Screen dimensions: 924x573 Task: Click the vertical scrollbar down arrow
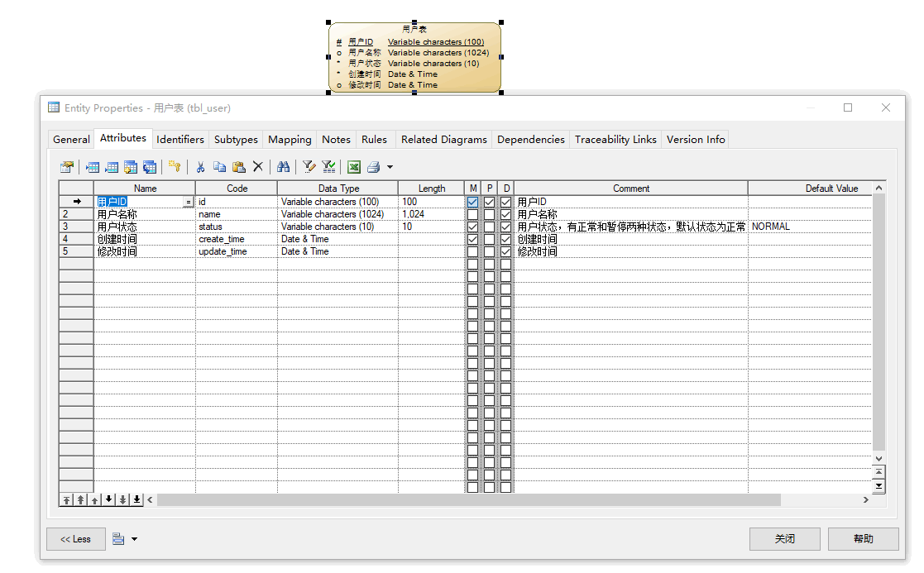[879, 458]
